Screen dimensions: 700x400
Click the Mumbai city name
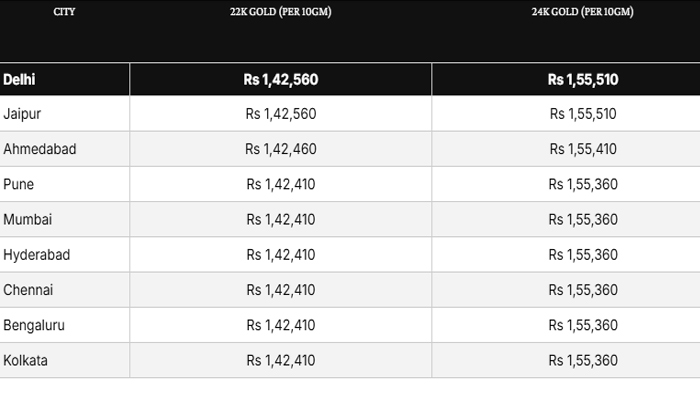[x=28, y=219]
